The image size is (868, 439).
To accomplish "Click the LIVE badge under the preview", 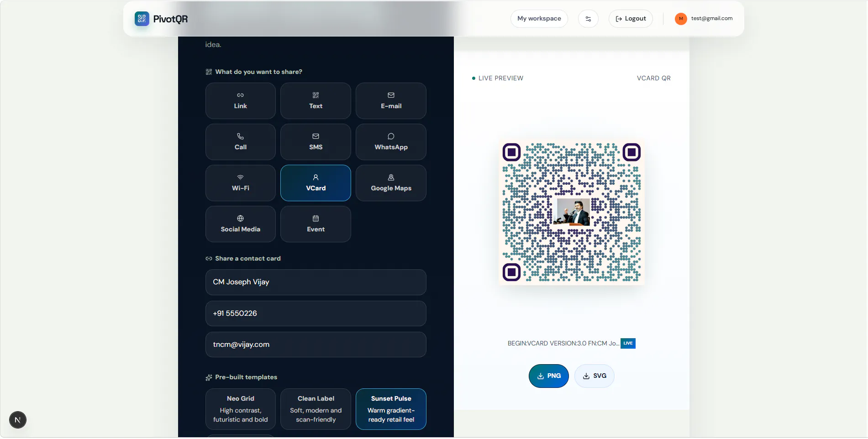I will 628,343.
